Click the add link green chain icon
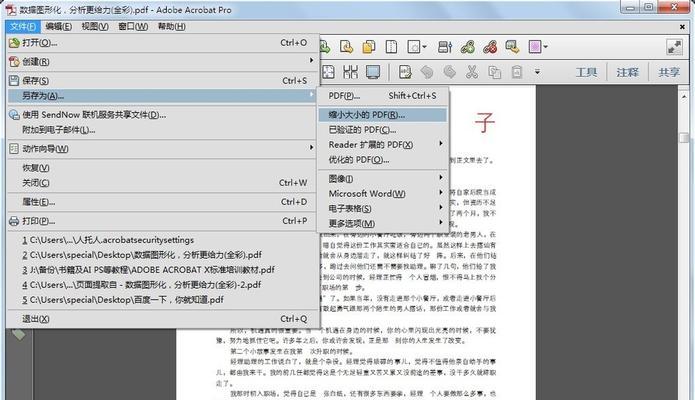 click(x=468, y=47)
